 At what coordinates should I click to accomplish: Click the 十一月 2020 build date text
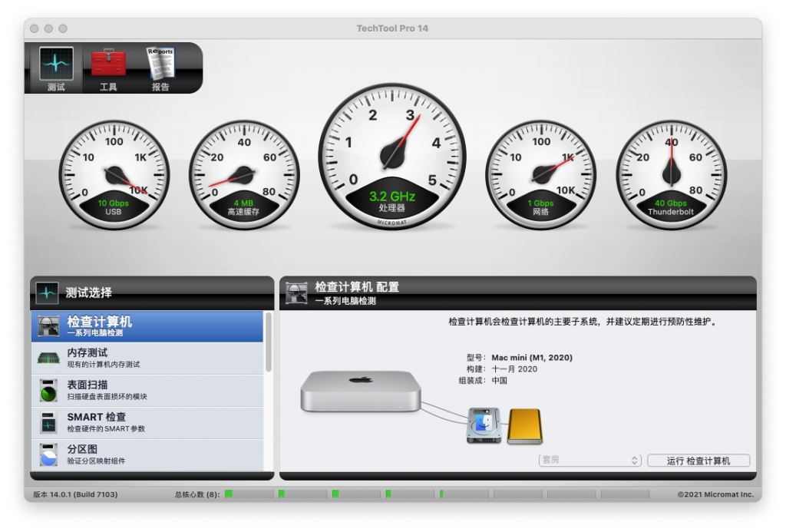(514, 369)
